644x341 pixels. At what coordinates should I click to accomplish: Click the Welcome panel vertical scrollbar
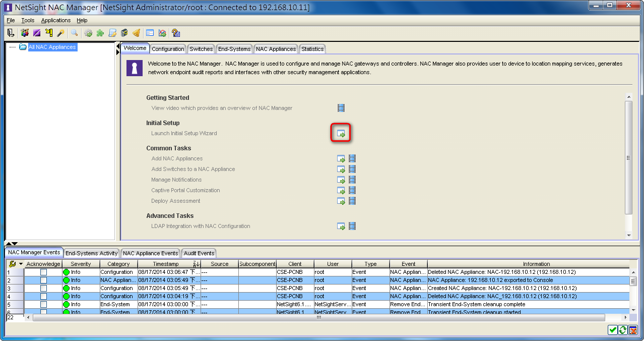628,165
